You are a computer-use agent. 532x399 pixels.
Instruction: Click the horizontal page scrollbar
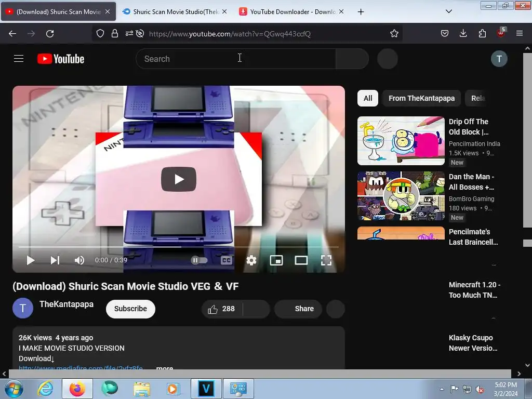[260, 373]
